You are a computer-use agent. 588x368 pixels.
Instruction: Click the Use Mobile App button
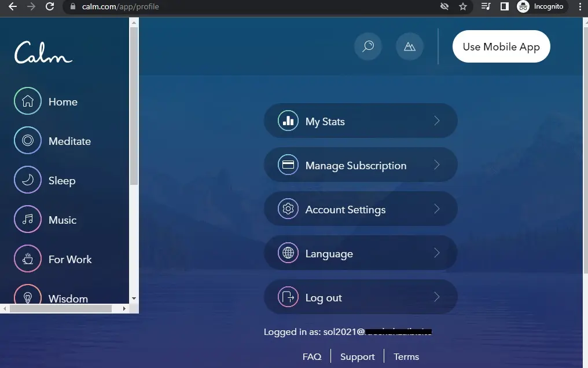coord(501,46)
